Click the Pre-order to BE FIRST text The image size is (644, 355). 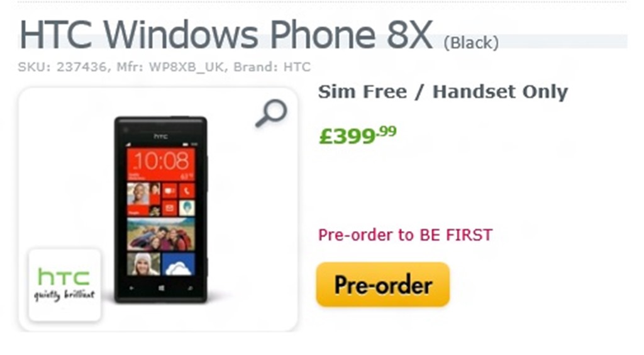[406, 235]
